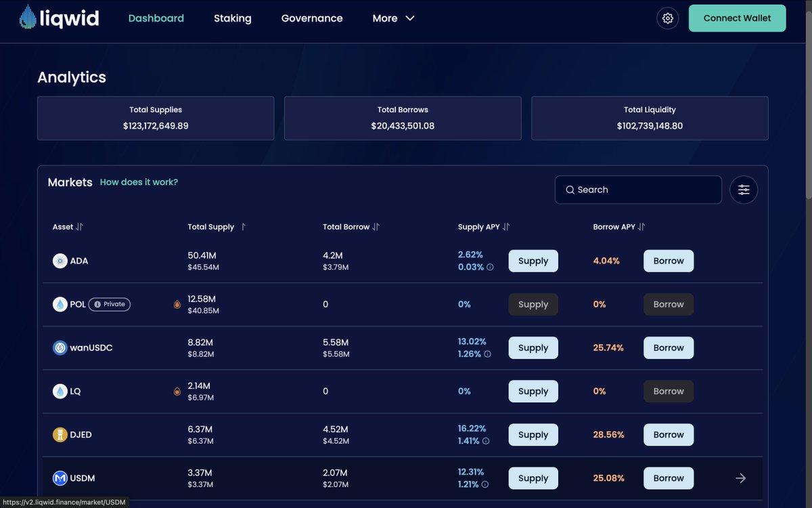Viewport: 812px width, 508px height.
Task: Click the search magnifier icon
Action: tap(570, 190)
